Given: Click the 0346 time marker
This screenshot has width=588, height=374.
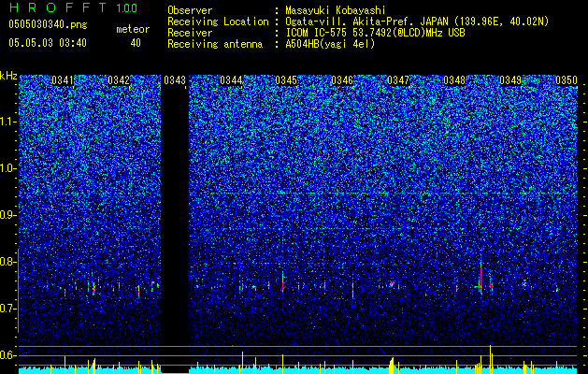Looking at the screenshot, I should (x=342, y=80).
